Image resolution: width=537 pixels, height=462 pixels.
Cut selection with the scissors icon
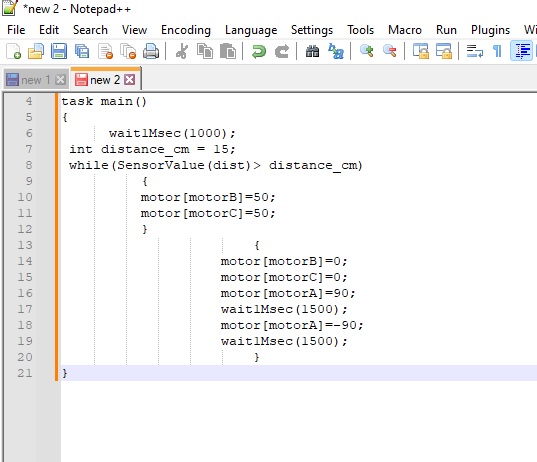(x=182, y=51)
